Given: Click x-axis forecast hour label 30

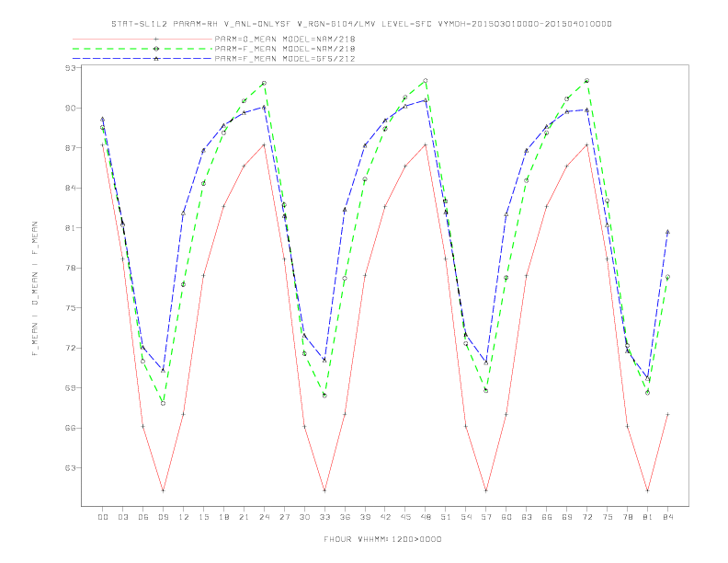Looking at the screenshot, I should [304, 517].
